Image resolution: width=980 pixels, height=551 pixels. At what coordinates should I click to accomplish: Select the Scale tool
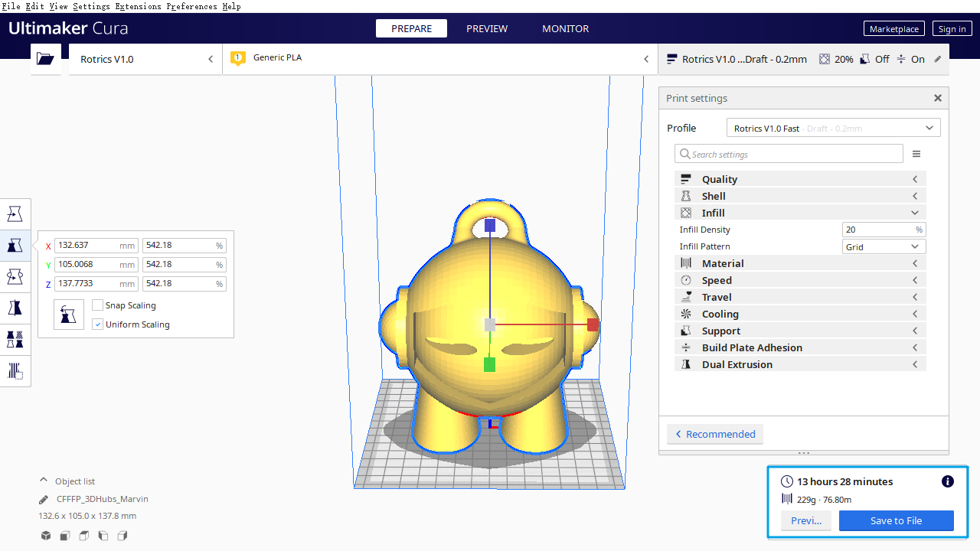tap(15, 245)
